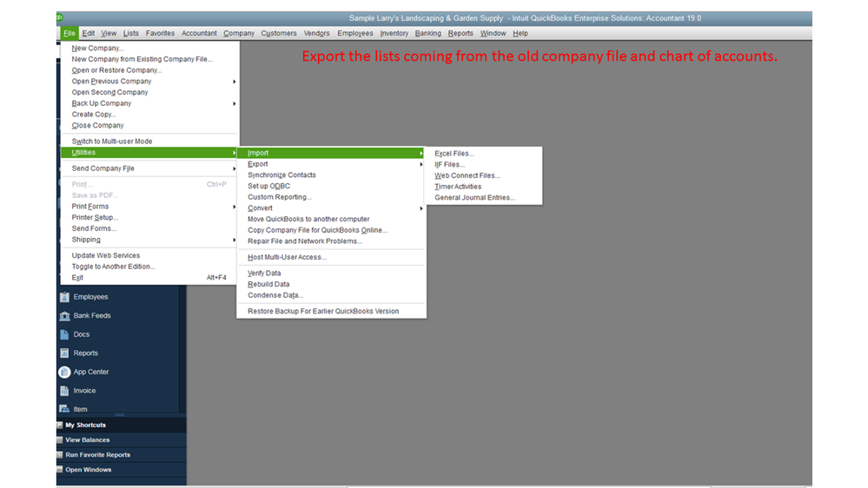Expand the Import submenu arrow

coord(421,154)
